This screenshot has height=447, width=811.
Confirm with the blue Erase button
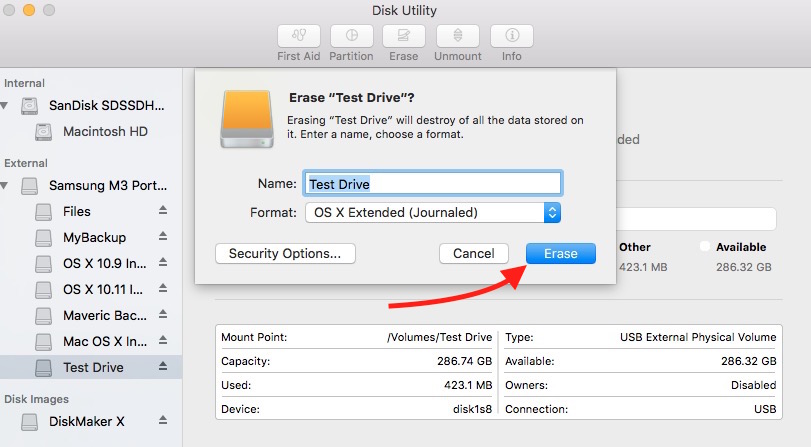tap(560, 253)
